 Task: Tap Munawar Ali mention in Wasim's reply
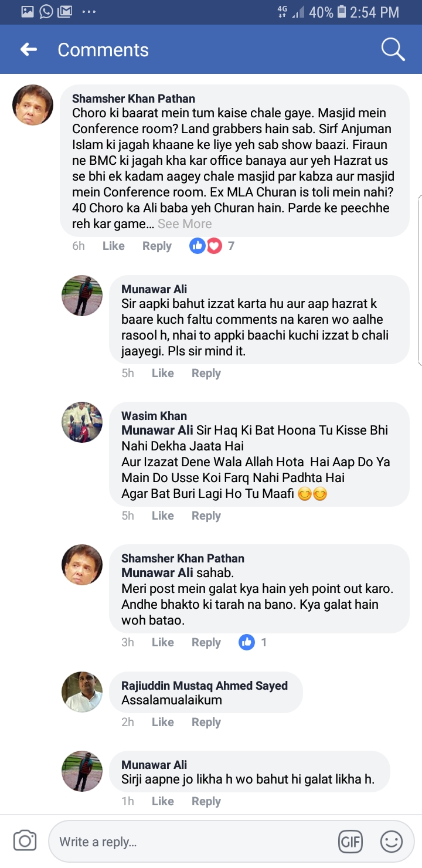[x=157, y=430]
